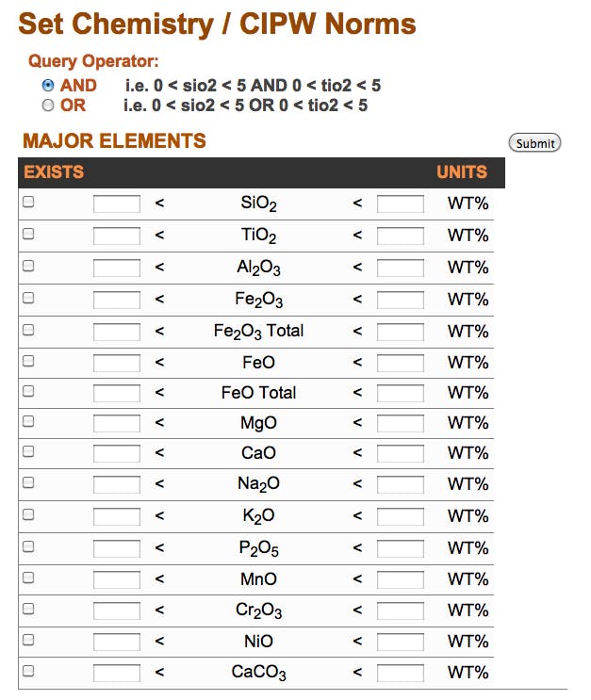Check the MgO exists checkbox
This screenshot has height=700, width=591.
[28, 421]
